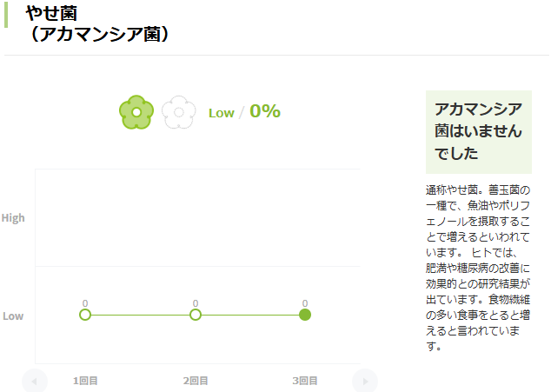Click the empty white flower icon
551x392 pixels.
click(178, 112)
